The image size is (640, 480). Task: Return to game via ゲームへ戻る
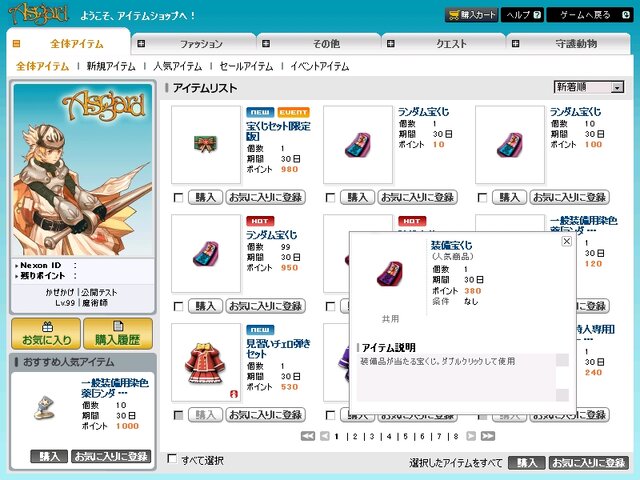[x=590, y=15]
